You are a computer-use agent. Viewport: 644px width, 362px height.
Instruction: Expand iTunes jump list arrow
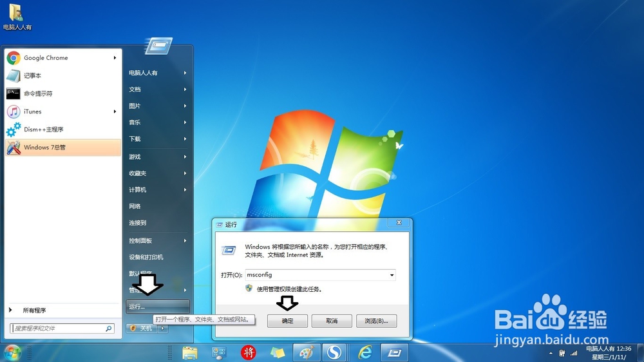115,111
